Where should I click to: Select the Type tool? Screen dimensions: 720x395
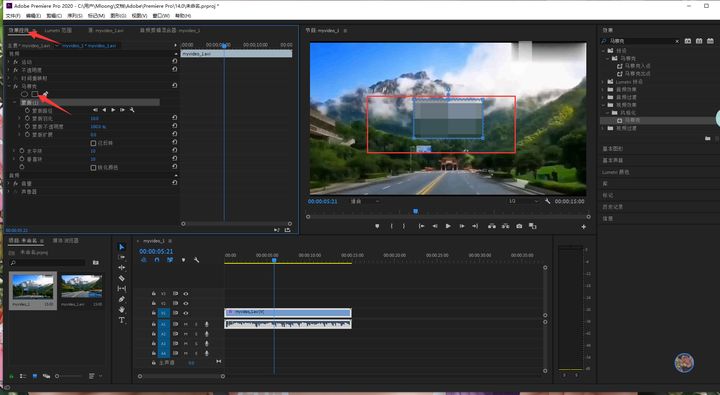(x=122, y=320)
